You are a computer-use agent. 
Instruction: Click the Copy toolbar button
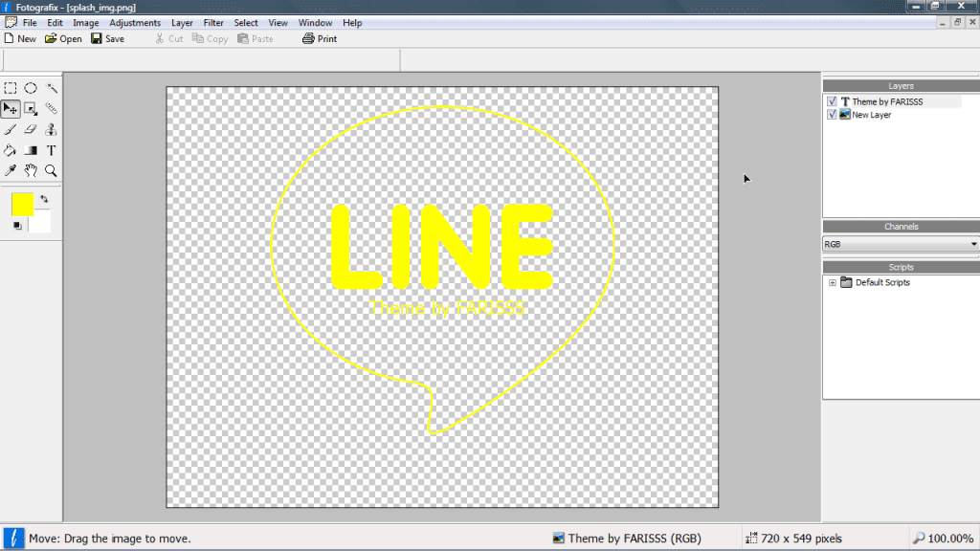[210, 38]
